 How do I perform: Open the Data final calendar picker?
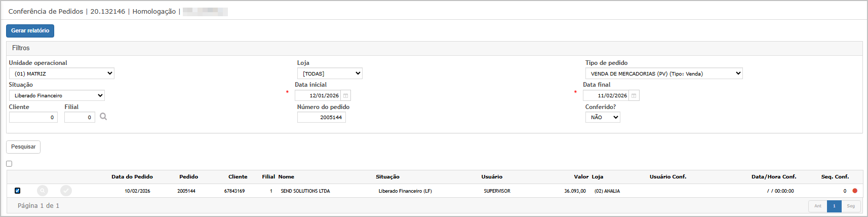tap(634, 96)
